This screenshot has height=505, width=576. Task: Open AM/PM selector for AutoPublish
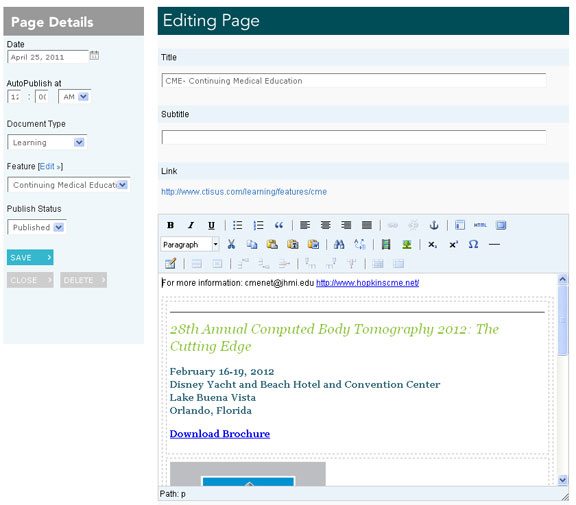point(75,97)
